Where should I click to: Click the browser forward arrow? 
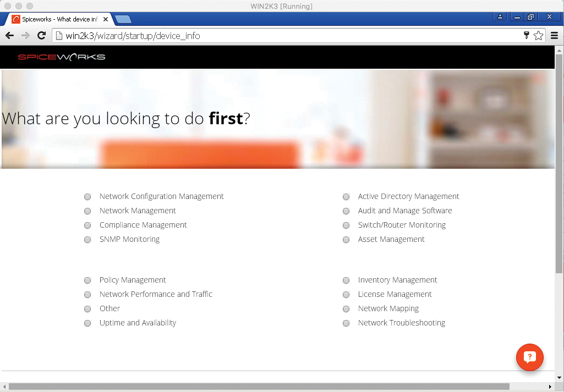(x=25, y=35)
